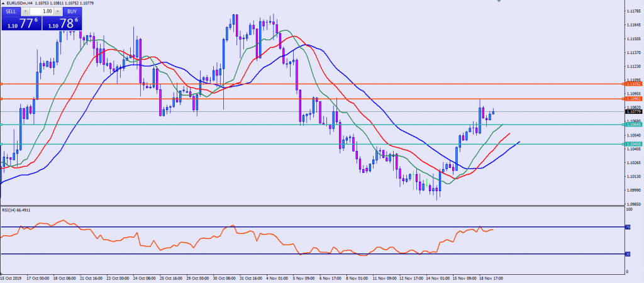Image resolution: width=644 pixels, height=283 pixels.
Task: Click the 1.00 volume input field
Action: coord(42,11)
